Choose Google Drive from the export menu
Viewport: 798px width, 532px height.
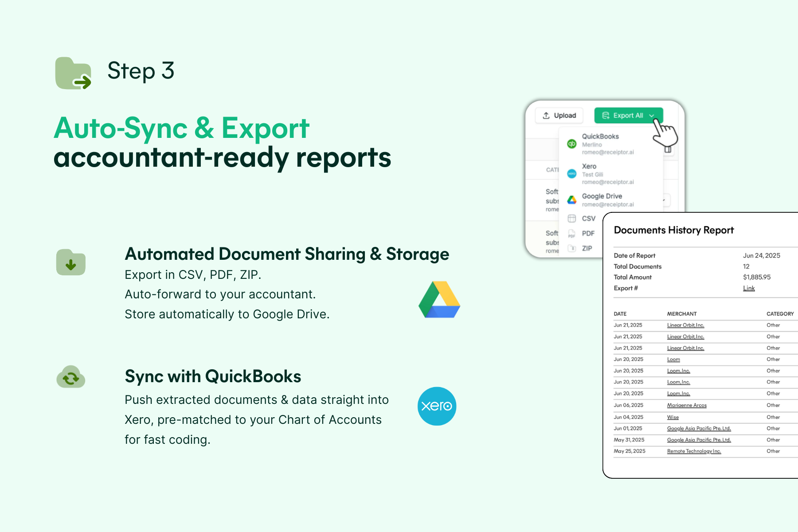(601, 200)
